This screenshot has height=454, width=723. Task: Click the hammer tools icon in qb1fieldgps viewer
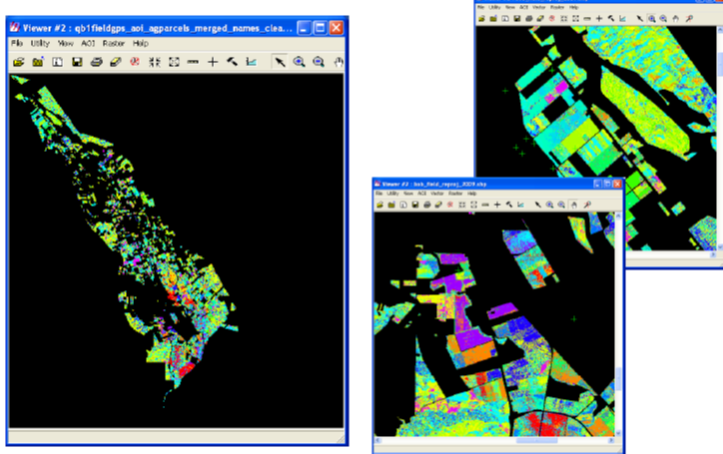(231, 62)
